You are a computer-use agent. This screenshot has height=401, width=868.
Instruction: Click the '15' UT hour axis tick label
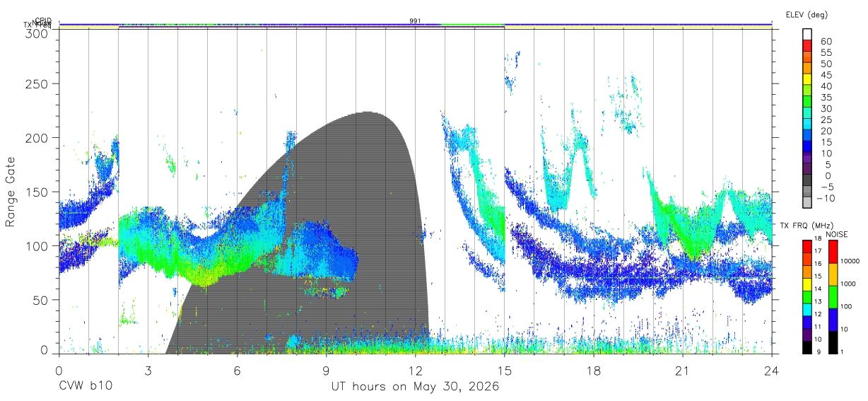pos(505,370)
